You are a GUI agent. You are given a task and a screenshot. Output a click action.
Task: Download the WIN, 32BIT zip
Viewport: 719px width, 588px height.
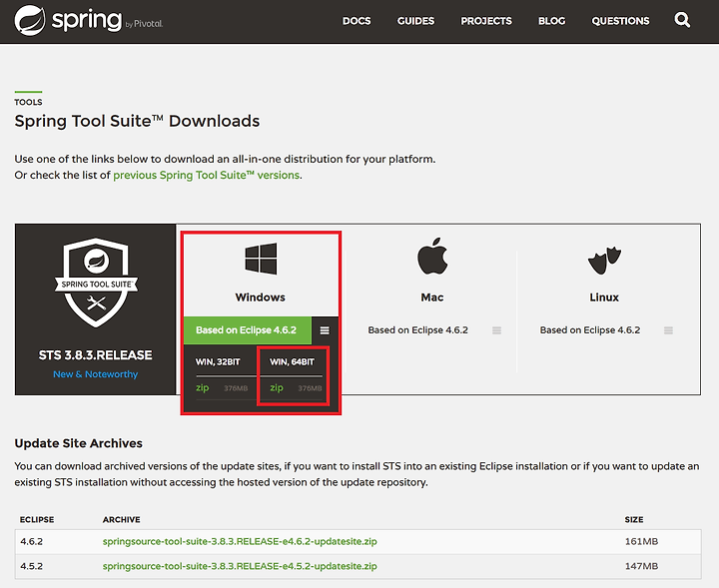[x=202, y=387]
